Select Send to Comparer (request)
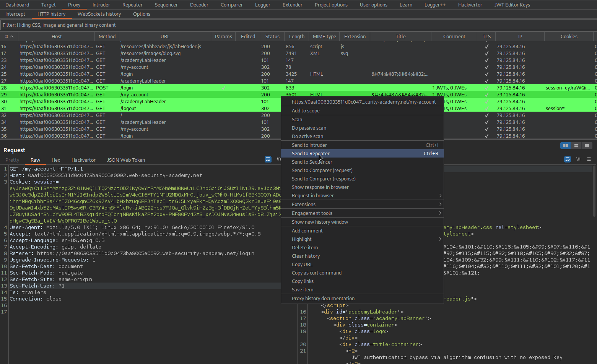 (x=362, y=171)
